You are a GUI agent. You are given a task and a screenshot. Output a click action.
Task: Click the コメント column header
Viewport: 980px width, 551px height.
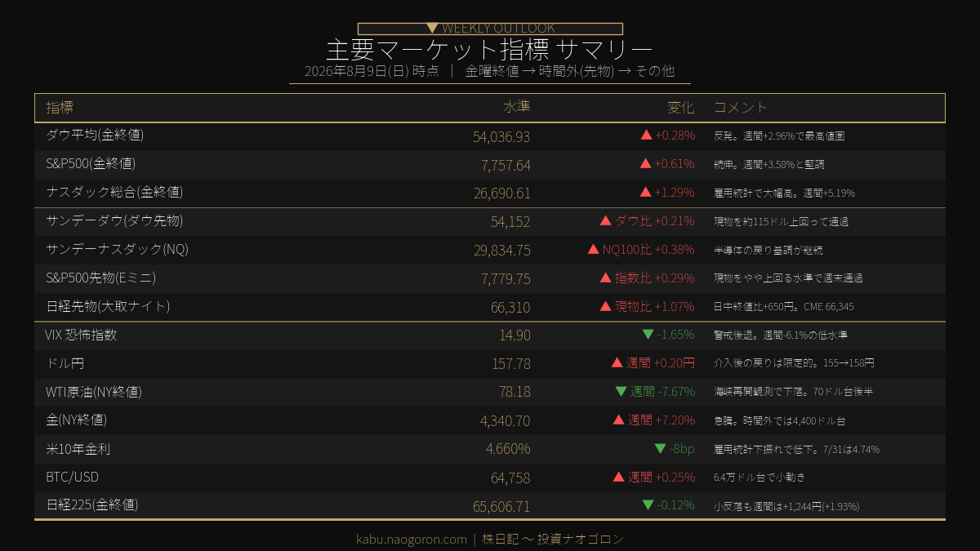point(741,108)
